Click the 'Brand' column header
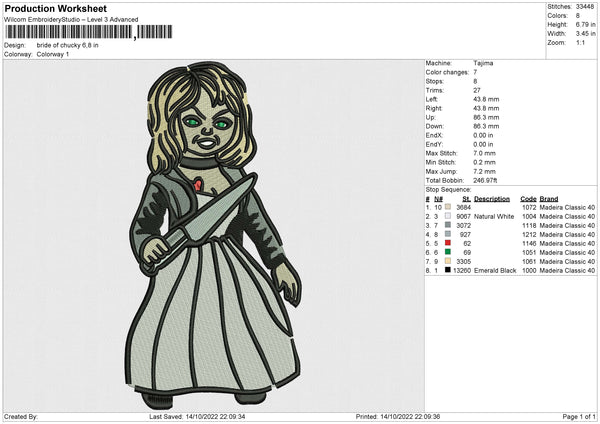Image resolution: width=600 pixels, height=424 pixels. (x=549, y=199)
